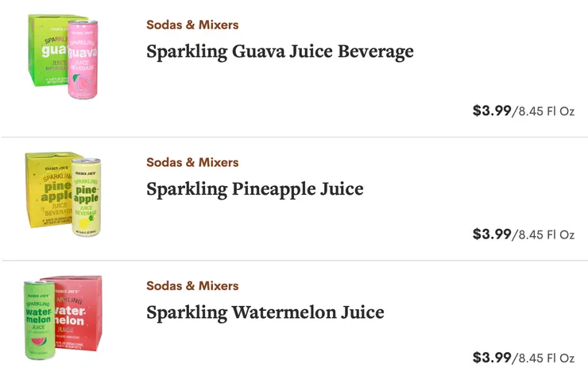
Task: Click the $3.99 price for Watermelon
Action: click(492, 357)
